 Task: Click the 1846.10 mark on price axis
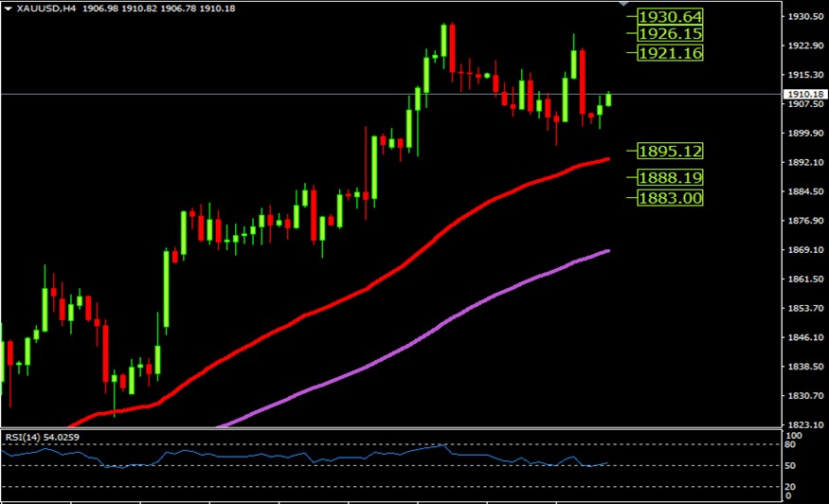tap(803, 337)
